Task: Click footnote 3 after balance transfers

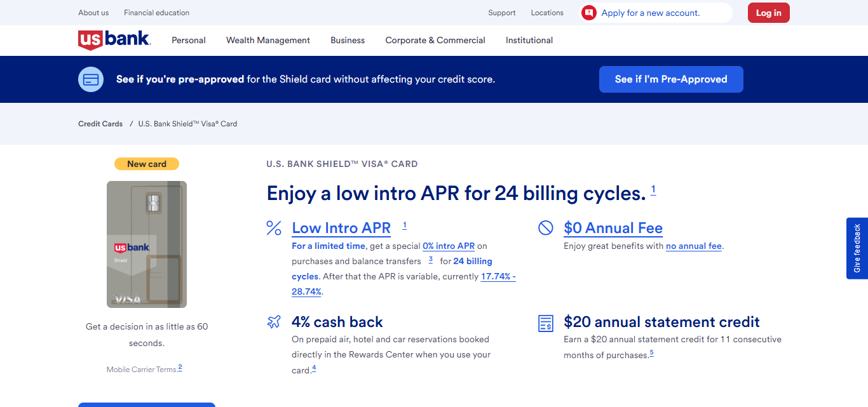Action: [430, 260]
